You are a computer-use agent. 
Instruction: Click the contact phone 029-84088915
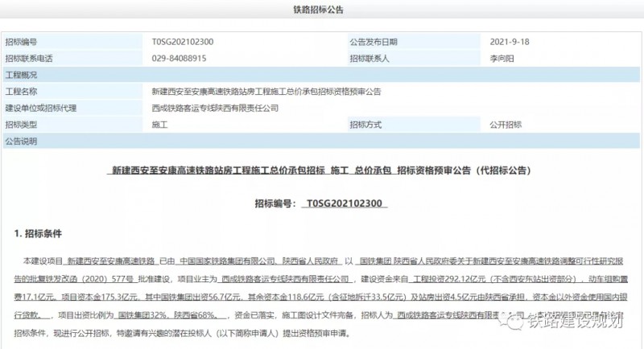179,58
